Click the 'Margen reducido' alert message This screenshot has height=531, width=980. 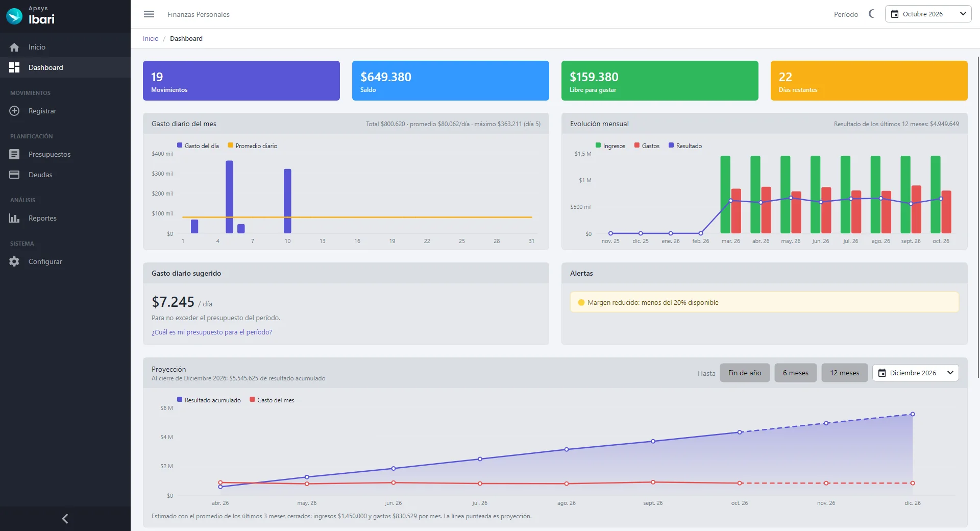pos(765,302)
